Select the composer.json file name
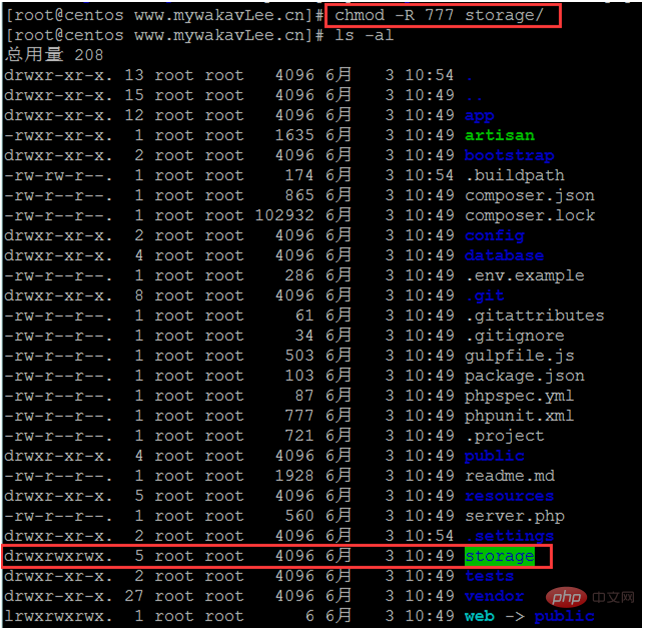Image resolution: width=645 pixels, height=630 pixels. [529, 195]
